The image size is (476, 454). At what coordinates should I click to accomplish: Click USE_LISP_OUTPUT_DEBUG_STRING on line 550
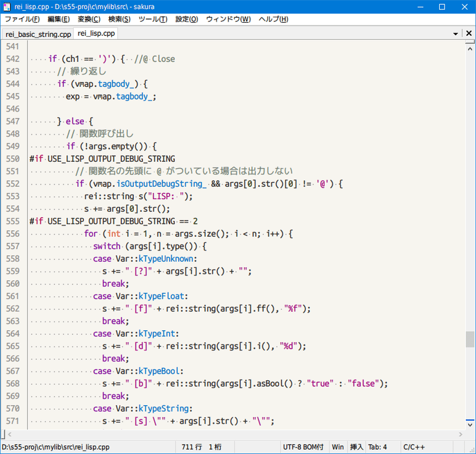tap(111, 159)
